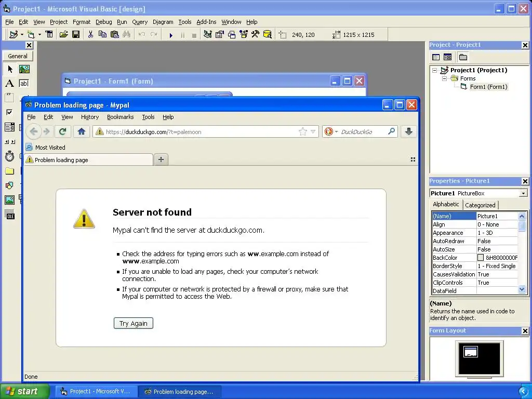
Task: Open the Object Browser toolbar icon
Action: pyautogui.click(x=244, y=34)
